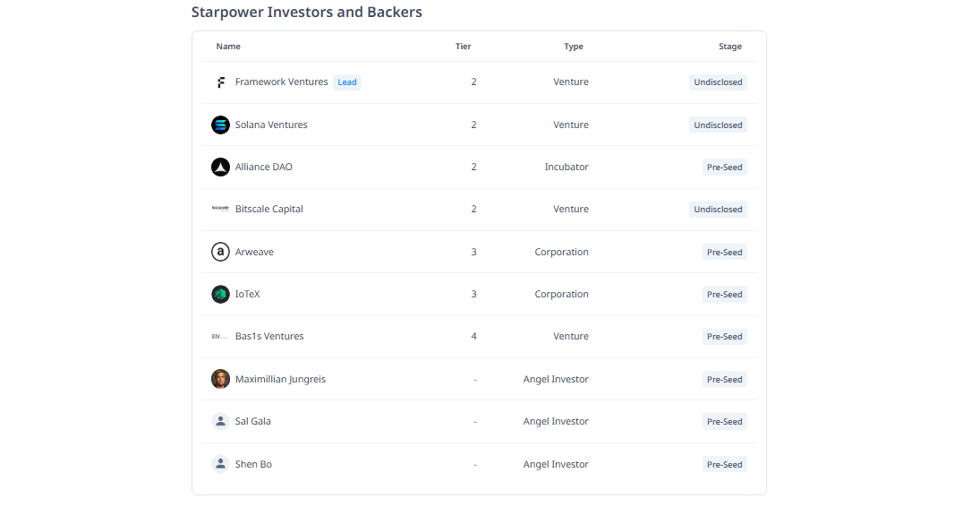Click the Framework Ventures logo icon
The height and width of the screenshot is (507, 980).
click(220, 82)
